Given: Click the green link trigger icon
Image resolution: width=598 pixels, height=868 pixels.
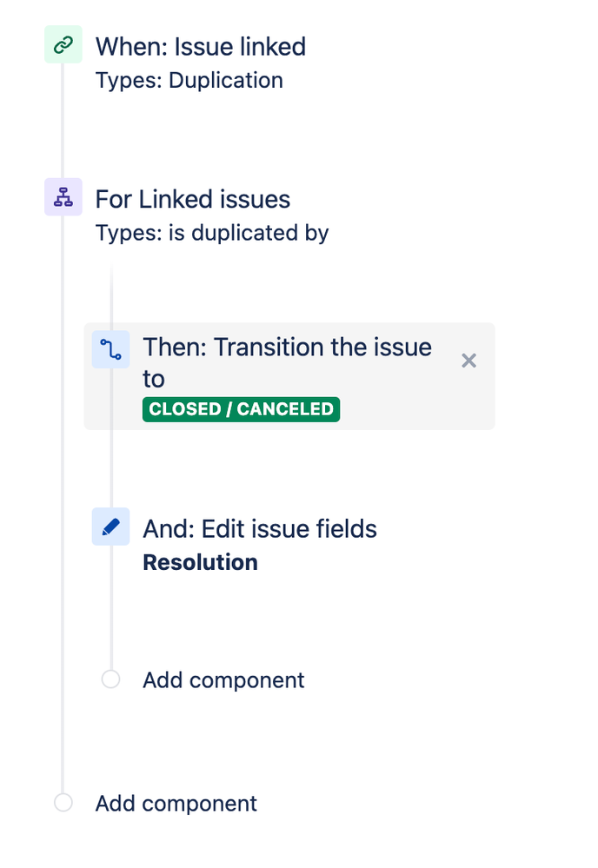Looking at the screenshot, I should point(63,44).
